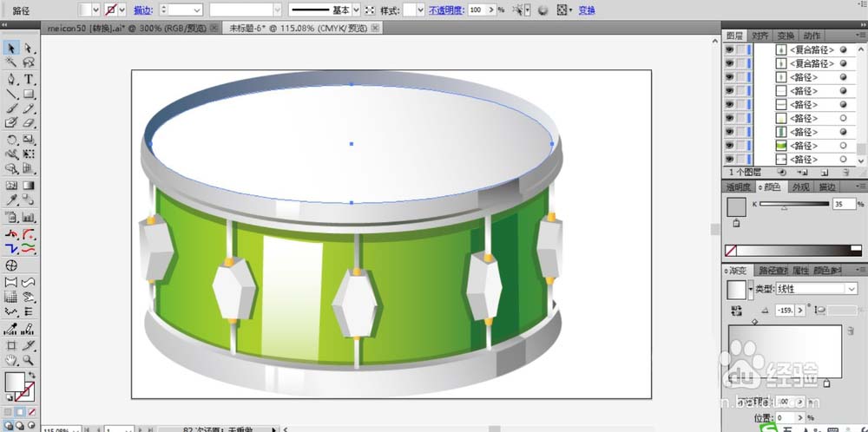
Task: Click the delete gradient stop trash icon
Action: 851,331
